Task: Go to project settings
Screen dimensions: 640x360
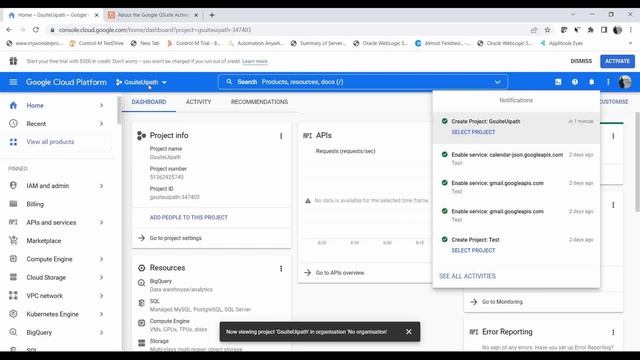Action: pos(176,238)
